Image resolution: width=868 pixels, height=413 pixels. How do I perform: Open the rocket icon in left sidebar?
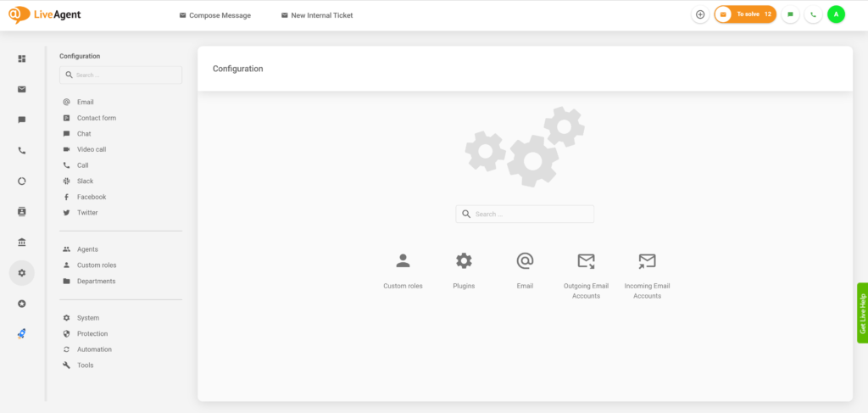click(x=21, y=333)
